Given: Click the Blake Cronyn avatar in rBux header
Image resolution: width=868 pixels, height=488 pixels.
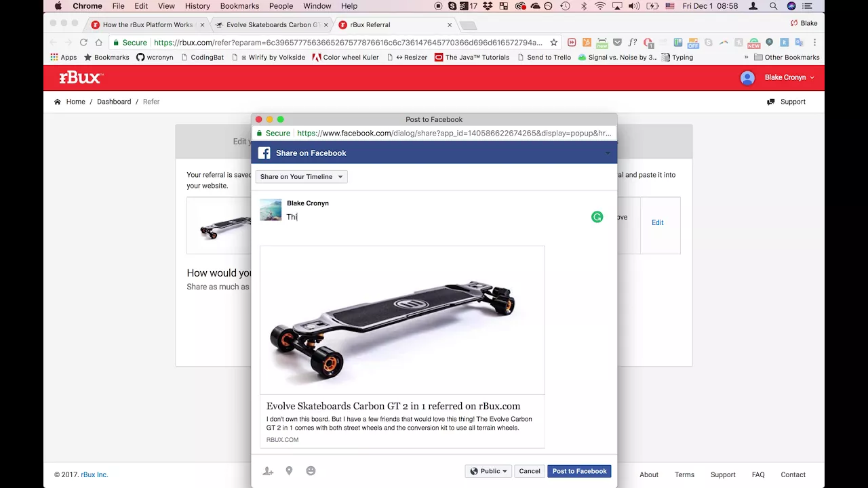Looking at the screenshot, I should pyautogui.click(x=747, y=78).
